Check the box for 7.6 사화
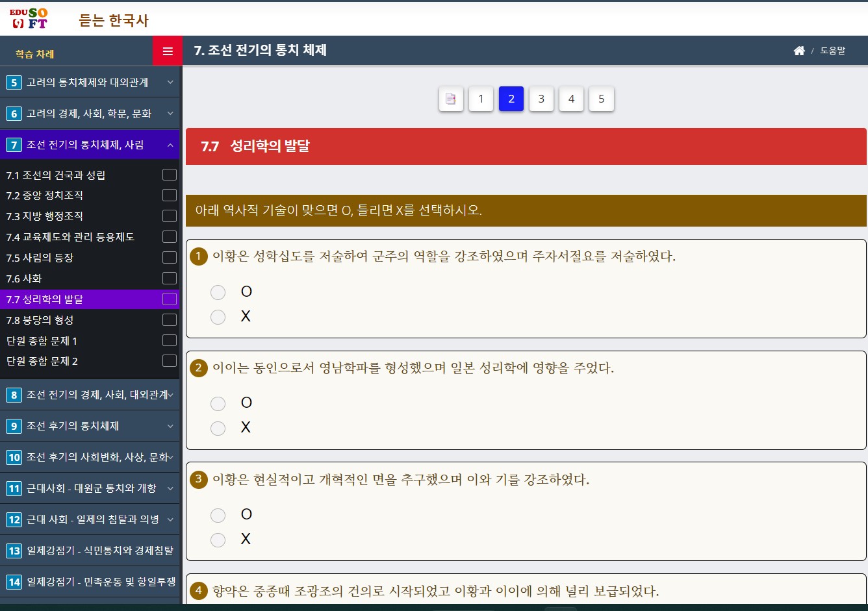Screen dimensions: 868x611 (x=170, y=278)
